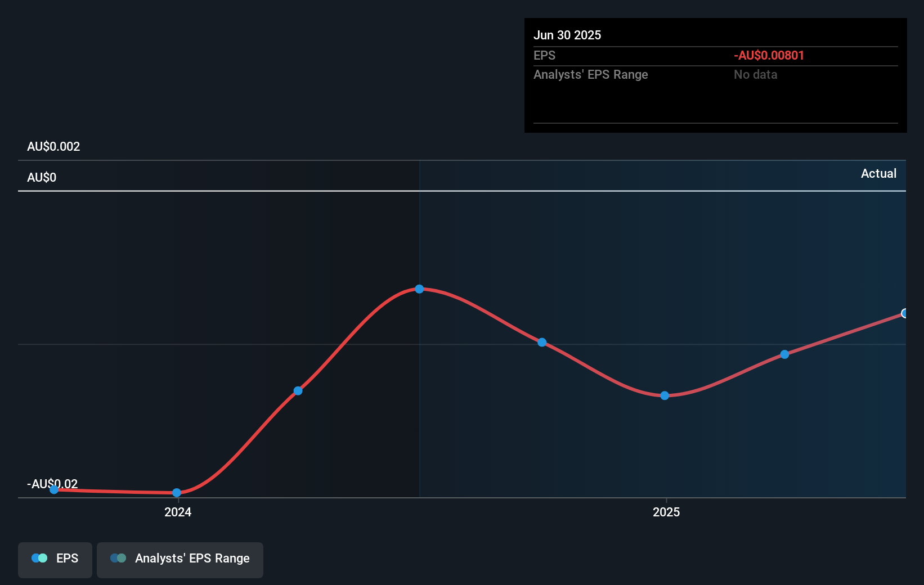Image resolution: width=924 pixels, height=585 pixels.
Task: Toggle the EPS legend indicator dot
Action: pos(38,558)
